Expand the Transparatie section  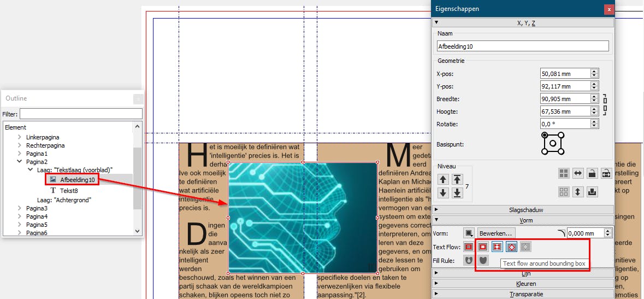(523, 294)
